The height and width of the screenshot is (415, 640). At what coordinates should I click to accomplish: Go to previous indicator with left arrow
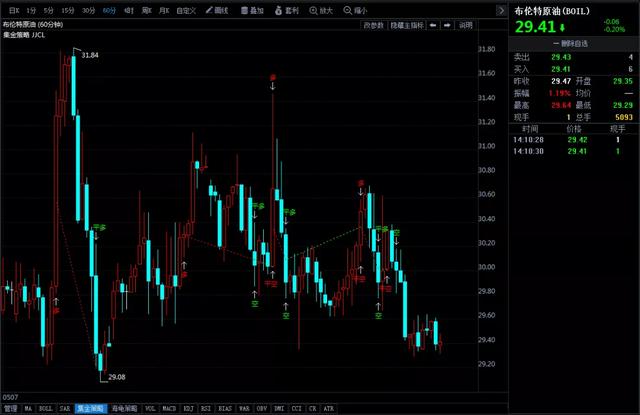point(433,25)
